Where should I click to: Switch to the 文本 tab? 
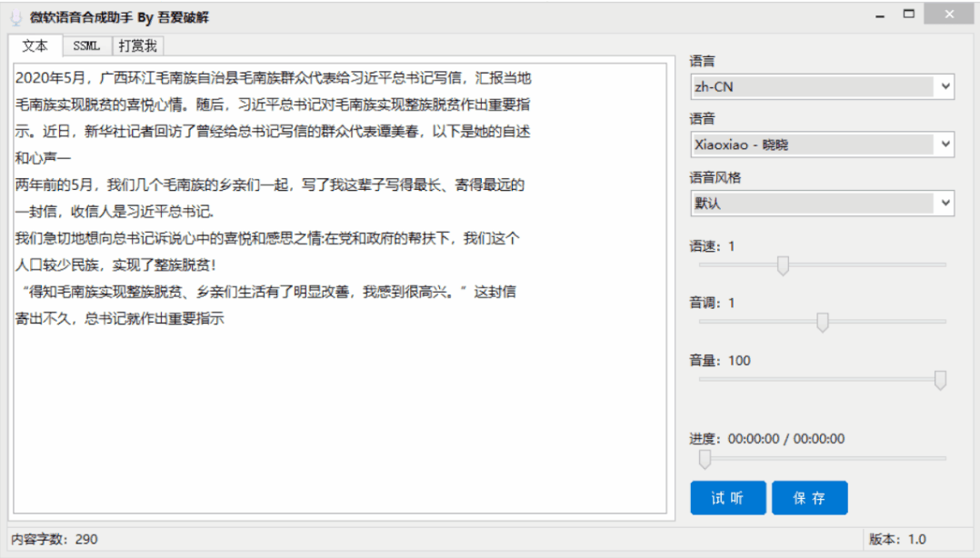35,46
